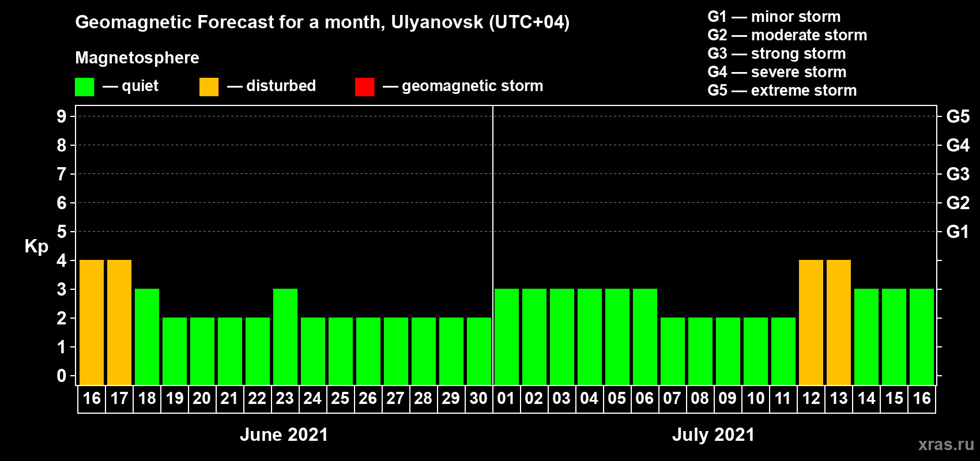The height and width of the screenshot is (461, 980).
Task: Click the 'quiet' legend label
Action: pos(140,86)
